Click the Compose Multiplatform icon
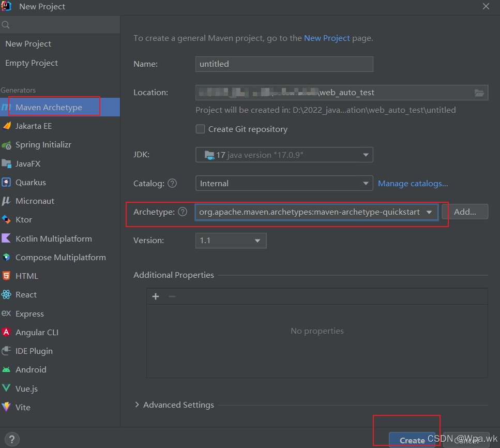The image size is (500, 448). point(6,257)
